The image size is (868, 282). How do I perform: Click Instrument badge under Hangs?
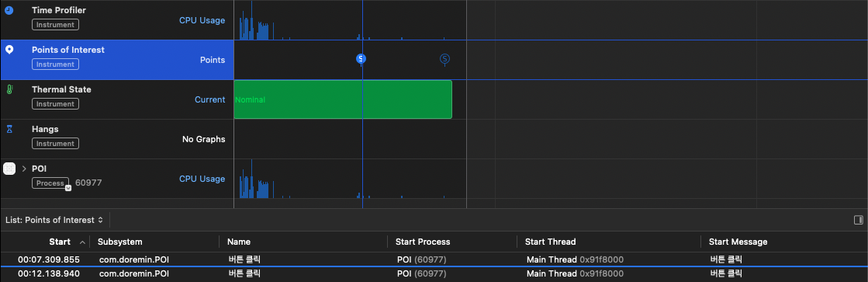point(55,144)
